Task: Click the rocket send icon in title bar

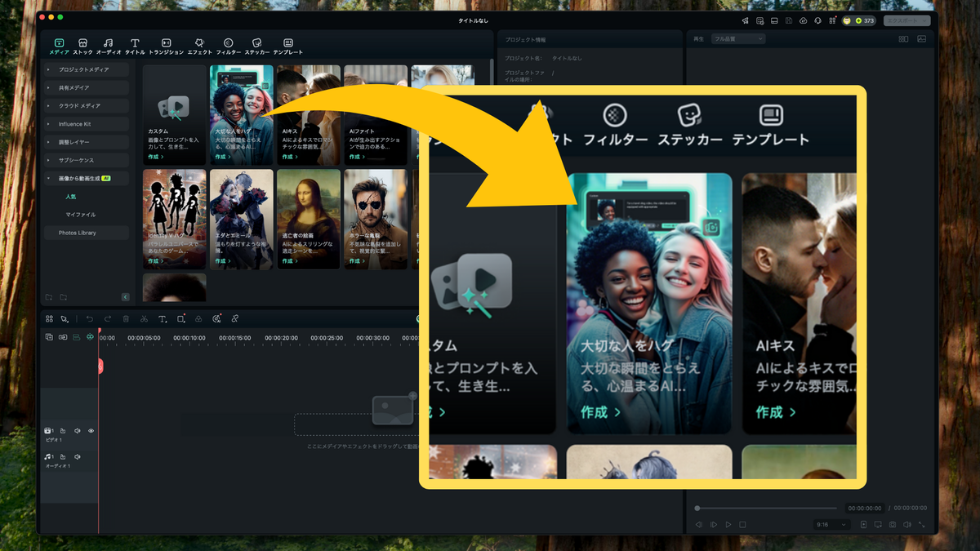Action: tap(745, 20)
